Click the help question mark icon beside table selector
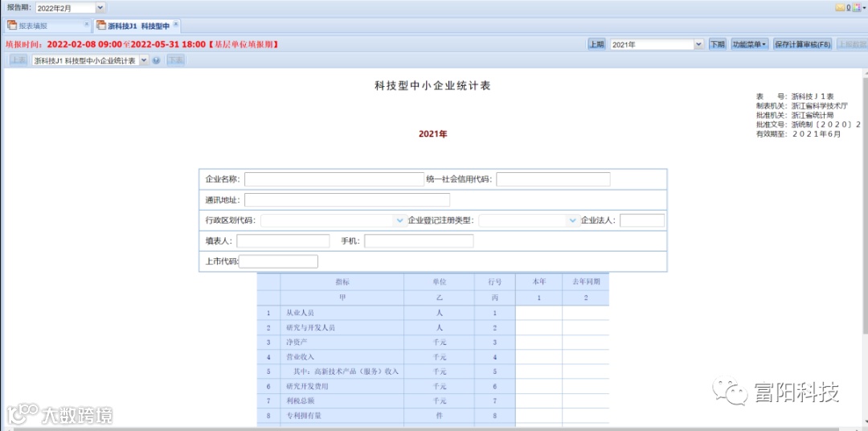Image resolution: width=868 pixels, height=431 pixels. tap(156, 60)
